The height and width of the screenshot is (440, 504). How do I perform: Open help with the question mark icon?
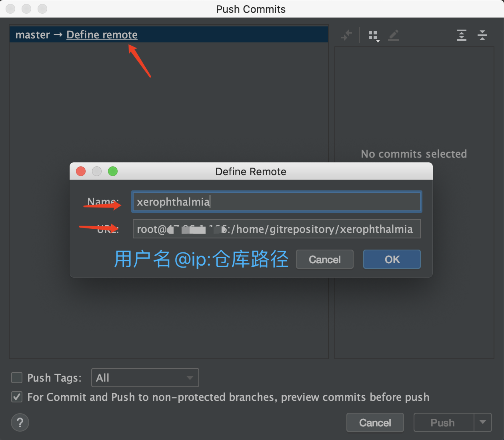point(20,422)
